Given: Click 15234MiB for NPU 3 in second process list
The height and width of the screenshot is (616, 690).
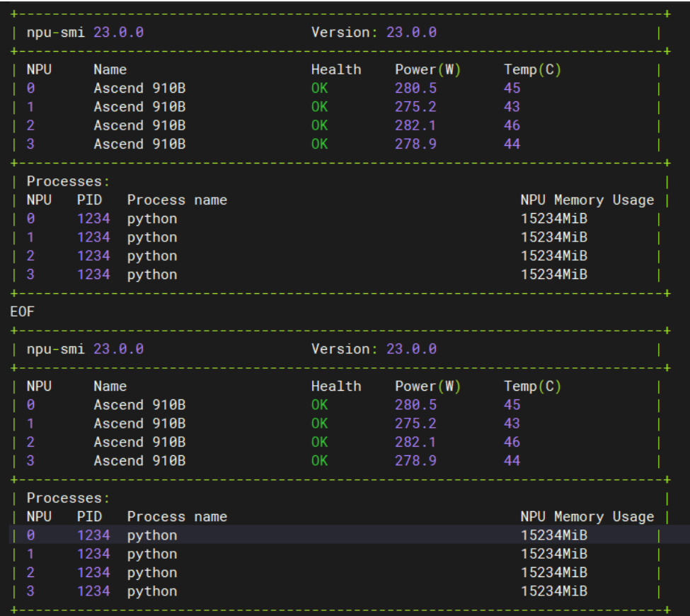Looking at the screenshot, I should 554,591.
